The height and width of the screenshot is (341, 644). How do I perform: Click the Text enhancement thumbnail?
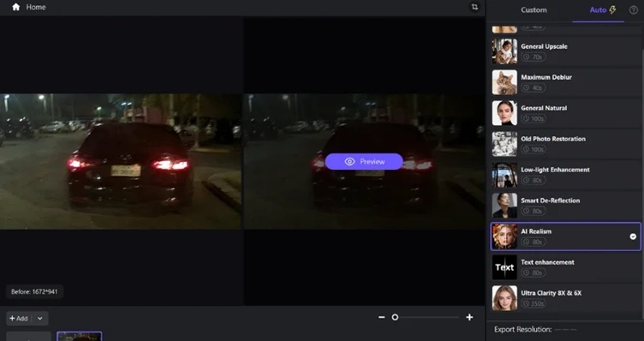tap(504, 267)
